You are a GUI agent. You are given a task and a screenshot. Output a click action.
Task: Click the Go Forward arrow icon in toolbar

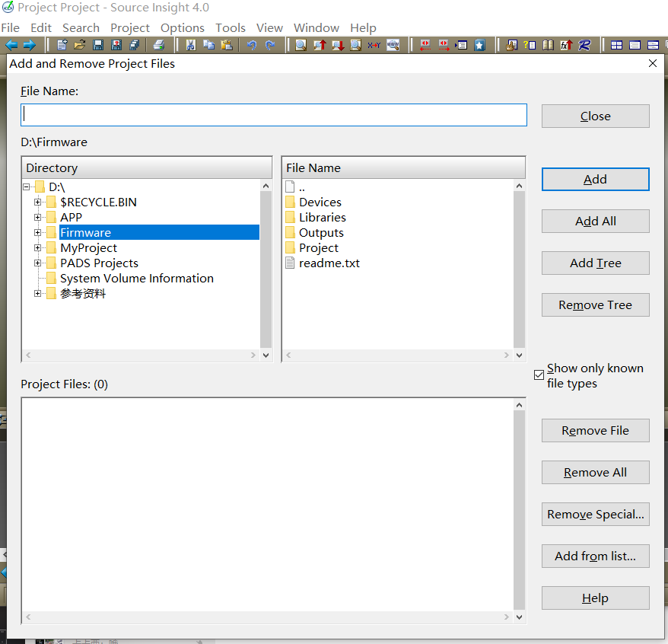coord(30,45)
